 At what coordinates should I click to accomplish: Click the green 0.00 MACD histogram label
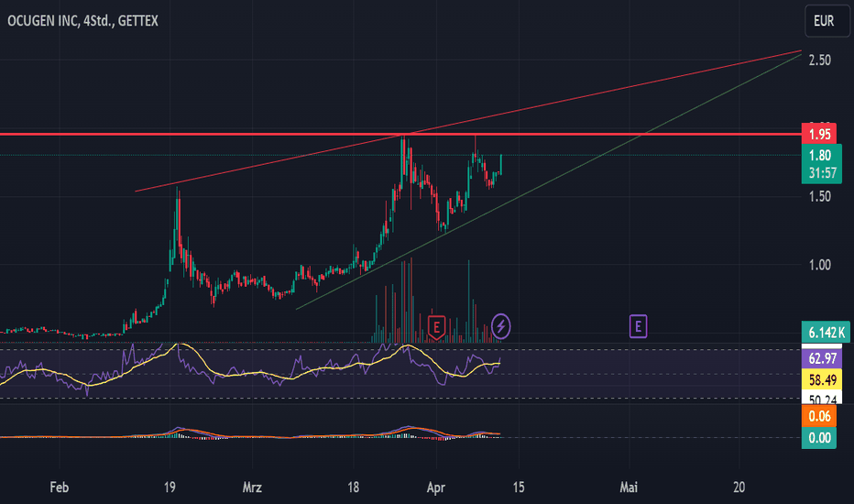tap(818, 438)
